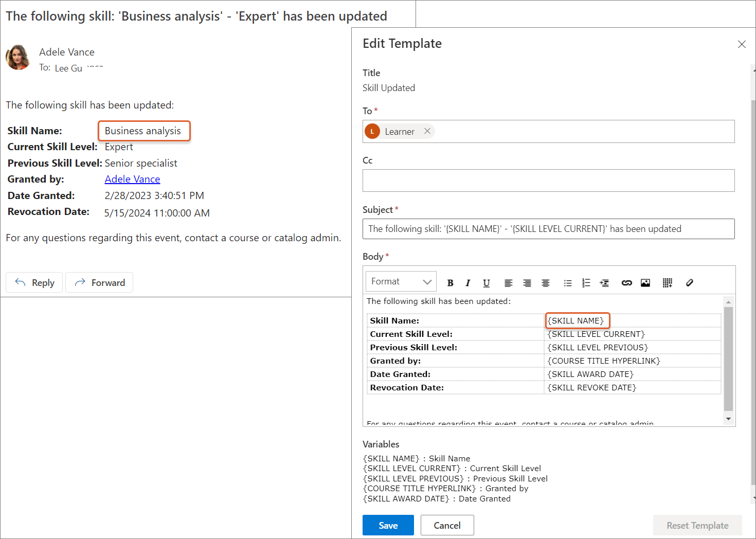
Task: Toggle bold formatting in body editor
Action: (x=450, y=283)
